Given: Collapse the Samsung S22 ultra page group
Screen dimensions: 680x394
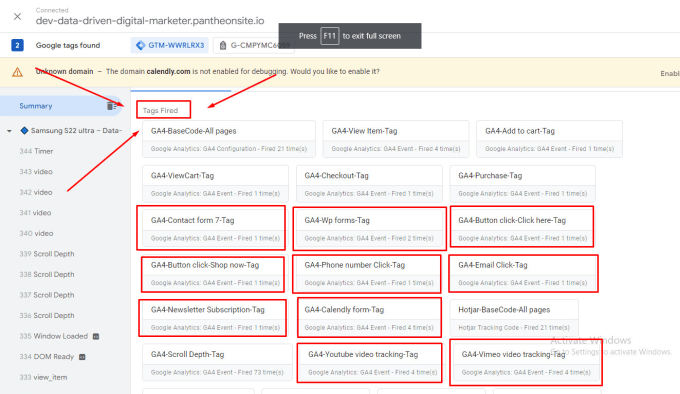Looking at the screenshot, I should 9,130.
